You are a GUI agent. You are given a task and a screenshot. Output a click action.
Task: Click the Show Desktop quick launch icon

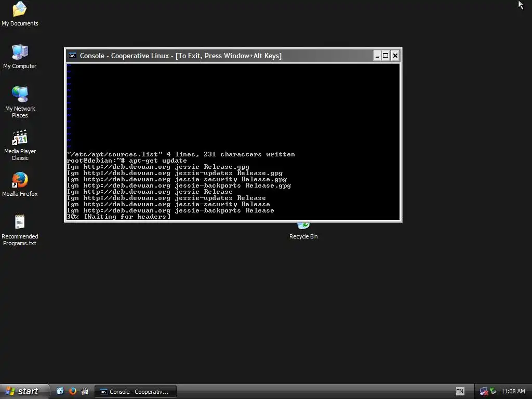60,391
